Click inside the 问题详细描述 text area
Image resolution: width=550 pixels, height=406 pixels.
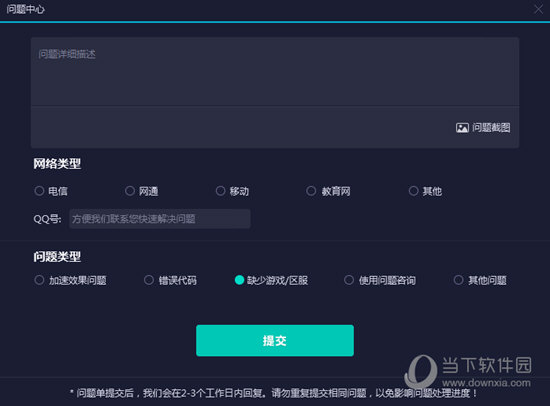coord(275,72)
